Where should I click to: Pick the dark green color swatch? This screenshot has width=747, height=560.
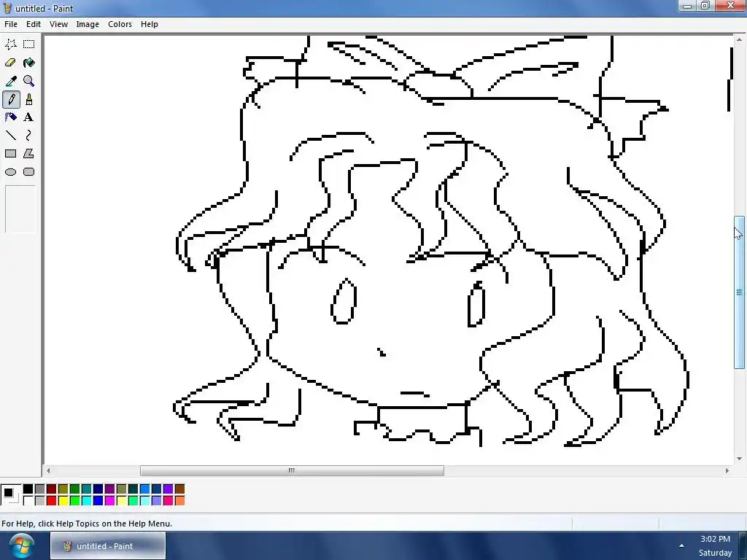tap(75, 489)
